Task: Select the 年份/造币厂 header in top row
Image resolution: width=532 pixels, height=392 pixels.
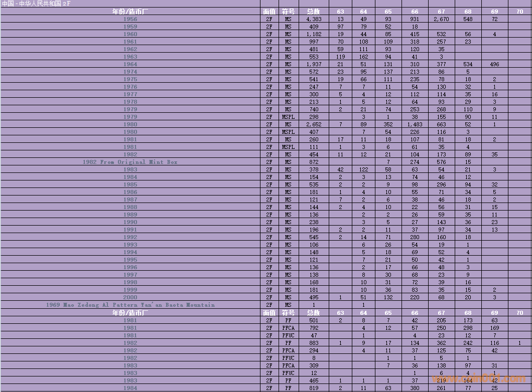Action: 130,12
